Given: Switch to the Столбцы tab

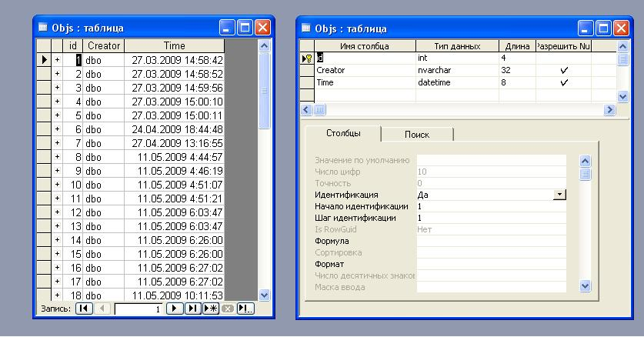Looking at the screenshot, I should (343, 133).
